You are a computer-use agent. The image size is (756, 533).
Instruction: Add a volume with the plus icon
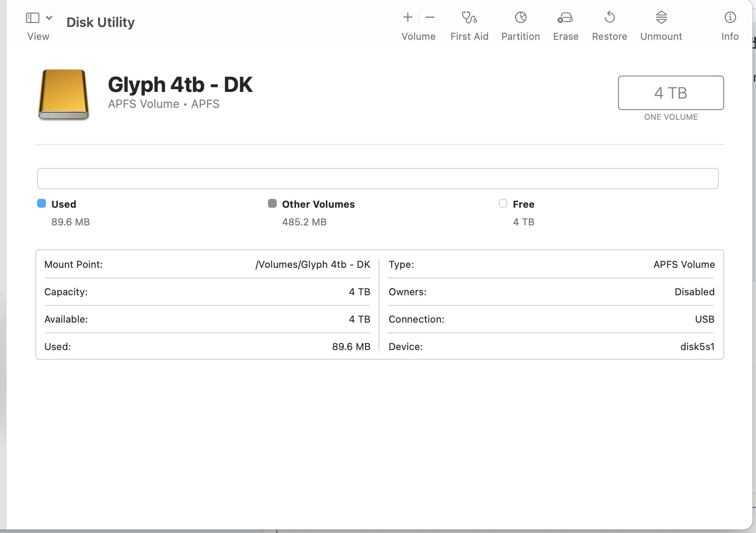tap(408, 17)
